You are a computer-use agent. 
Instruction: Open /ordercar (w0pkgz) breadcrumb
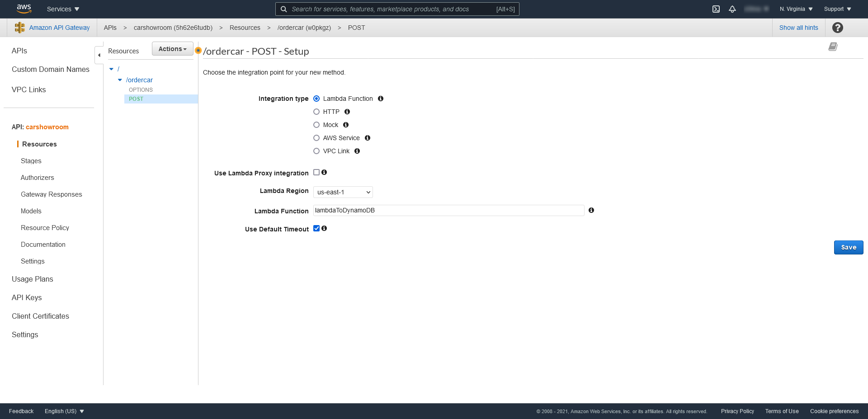[304, 28]
